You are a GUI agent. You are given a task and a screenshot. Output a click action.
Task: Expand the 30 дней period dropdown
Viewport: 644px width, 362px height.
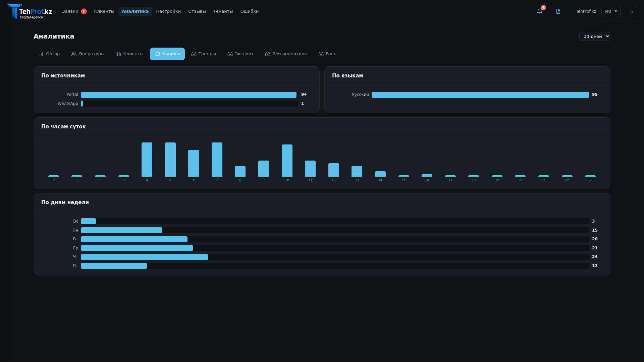(x=594, y=36)
